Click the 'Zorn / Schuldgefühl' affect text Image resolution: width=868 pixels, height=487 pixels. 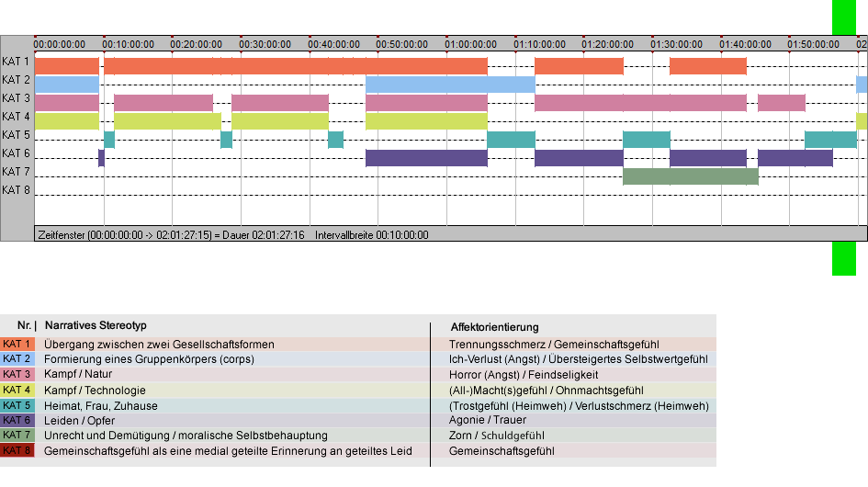point(497,436)
